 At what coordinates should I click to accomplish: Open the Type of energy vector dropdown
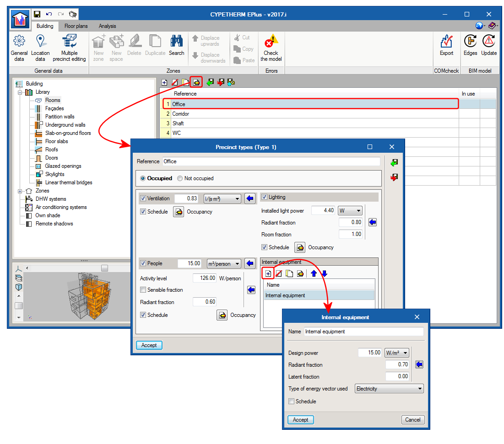tap(389, 389)
